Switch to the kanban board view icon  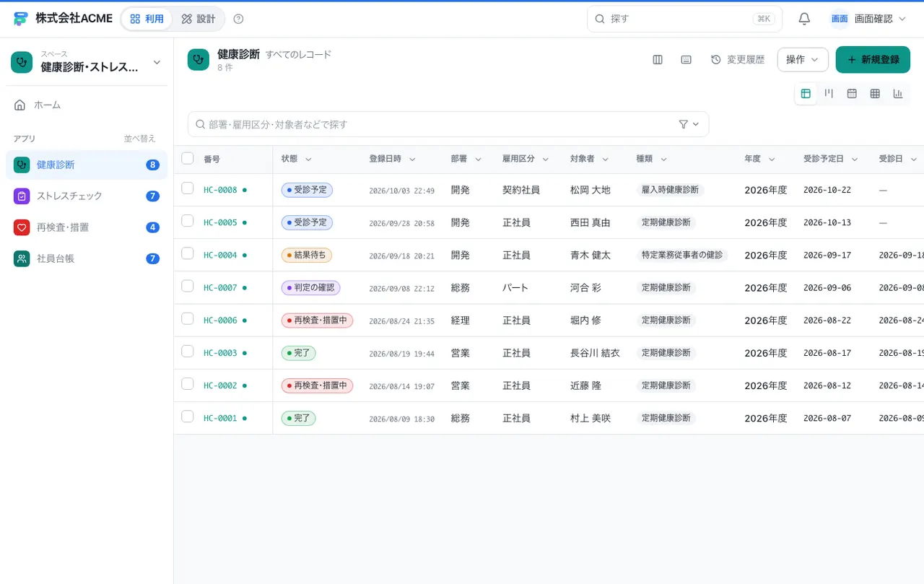pos(829,93)
